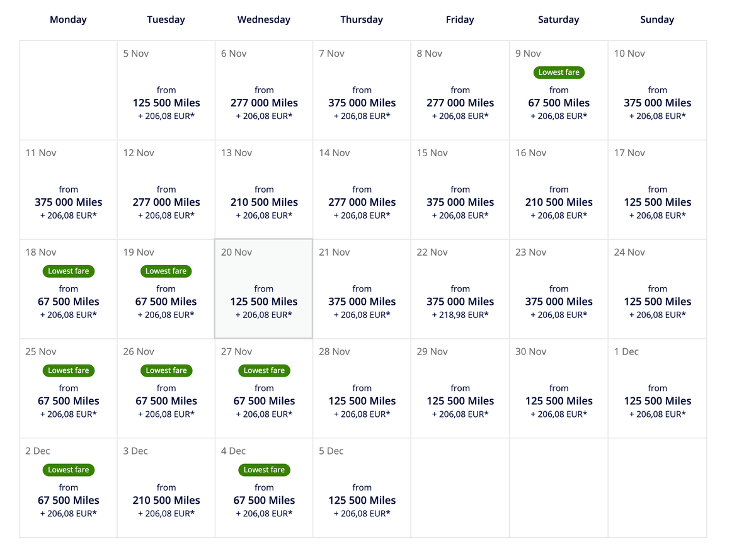Screen dimensions: 756x556
Task: Select the 67 500 Miles fare on 19 Nov
Action: pos(166,301)
